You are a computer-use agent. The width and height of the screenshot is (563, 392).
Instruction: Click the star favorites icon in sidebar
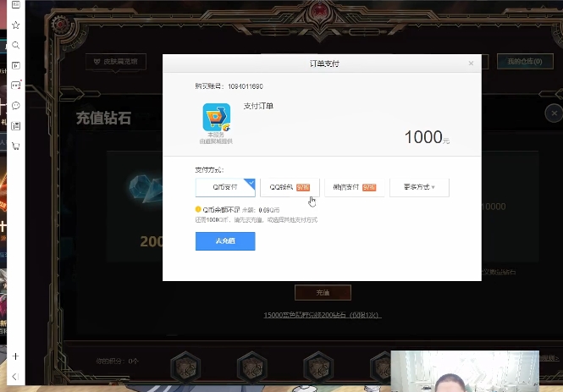click(x=15, y=25)
